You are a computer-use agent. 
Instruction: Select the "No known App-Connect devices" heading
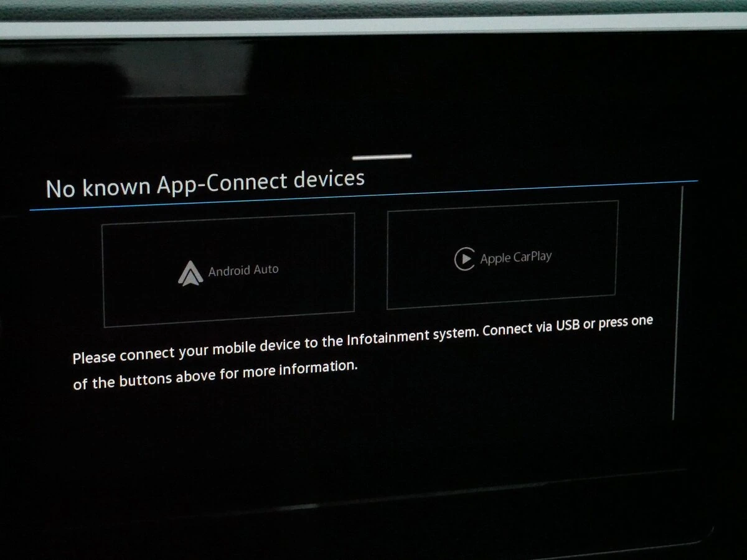click(x=205, y=184)
